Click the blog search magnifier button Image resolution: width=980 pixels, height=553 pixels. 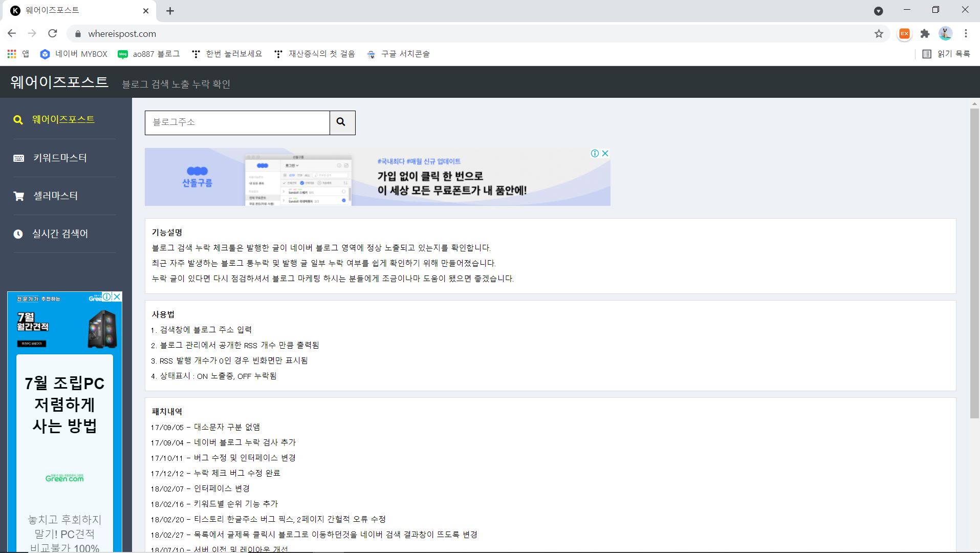[x=342, y=123]
